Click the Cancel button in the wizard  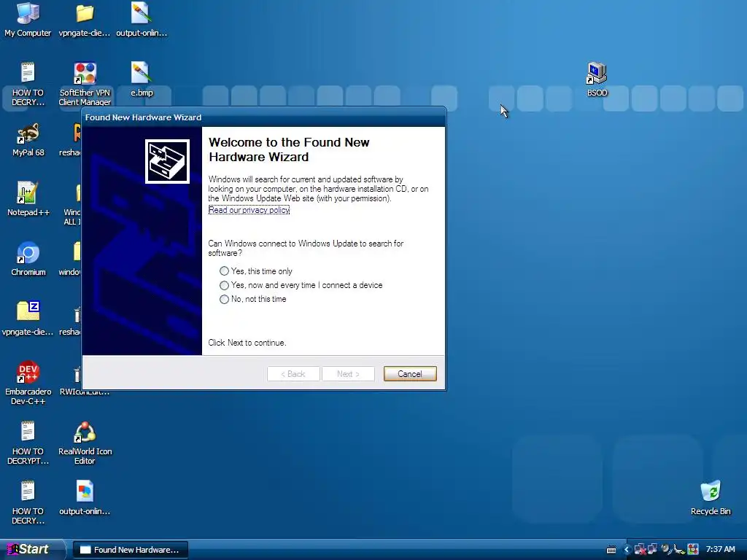pyautogui.click(x=410, y=374)
